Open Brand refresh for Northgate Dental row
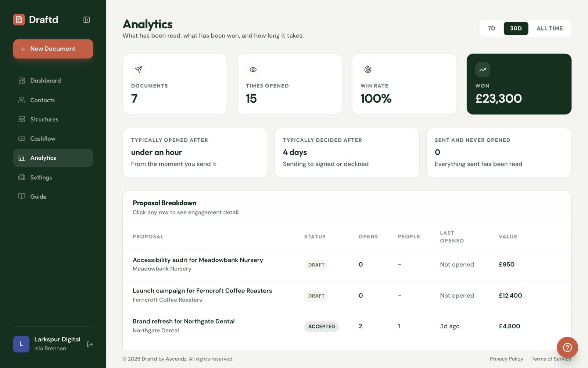 pos(347,326)
